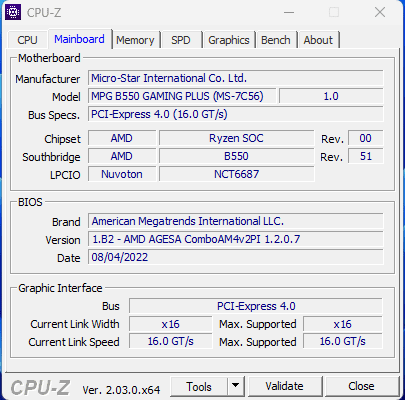Viewport: 405px width, 400px height.
Task: Click the model revision value 1.0
Action: (331, 96)
